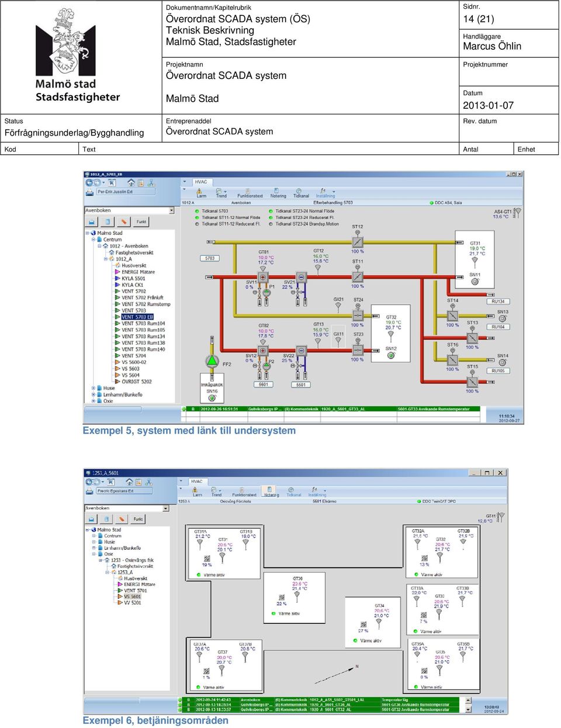Expand Husie in the 1012_A_5703_EB tree
The image size is (561, 728).
pos(93,388)
